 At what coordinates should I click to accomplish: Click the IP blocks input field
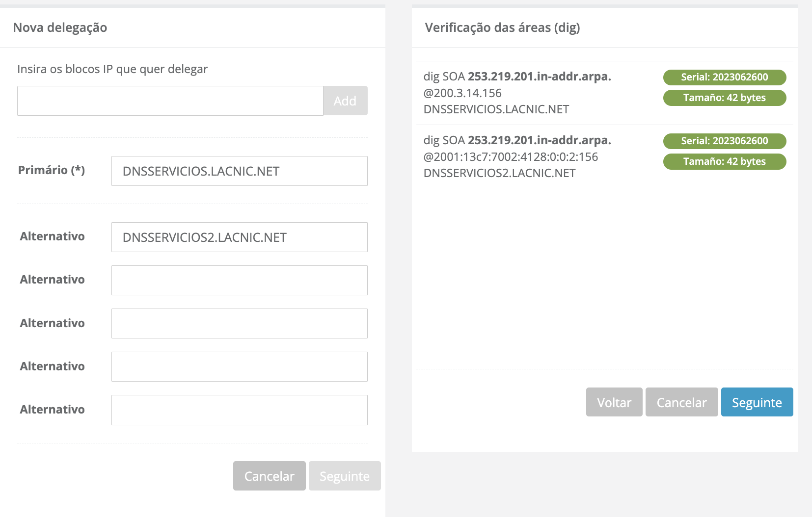(x=170, y=101)
